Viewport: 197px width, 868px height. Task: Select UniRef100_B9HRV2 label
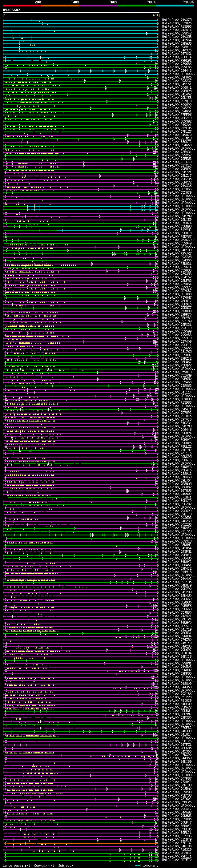point(177,440)
